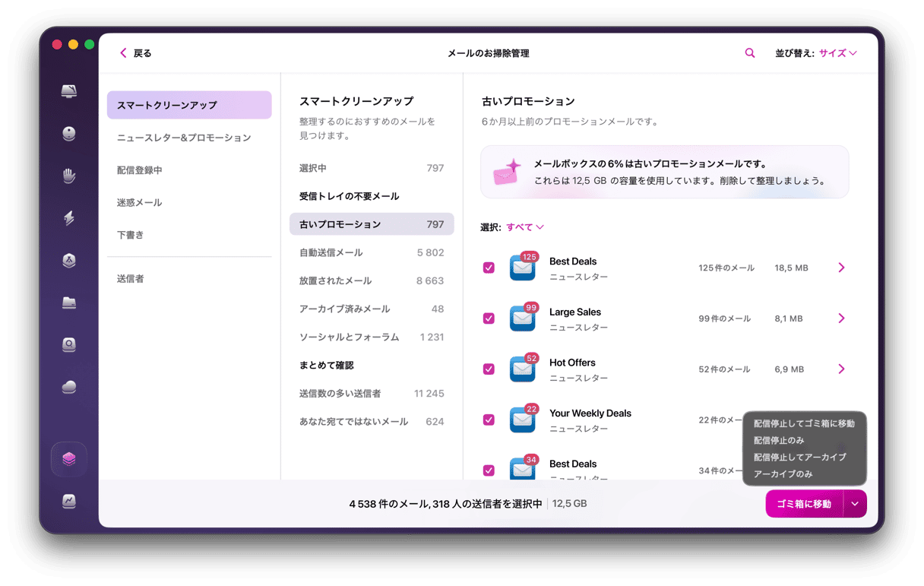Uncheck the Large Sales checkbox
924x586 pixels.
pos(489,318)
